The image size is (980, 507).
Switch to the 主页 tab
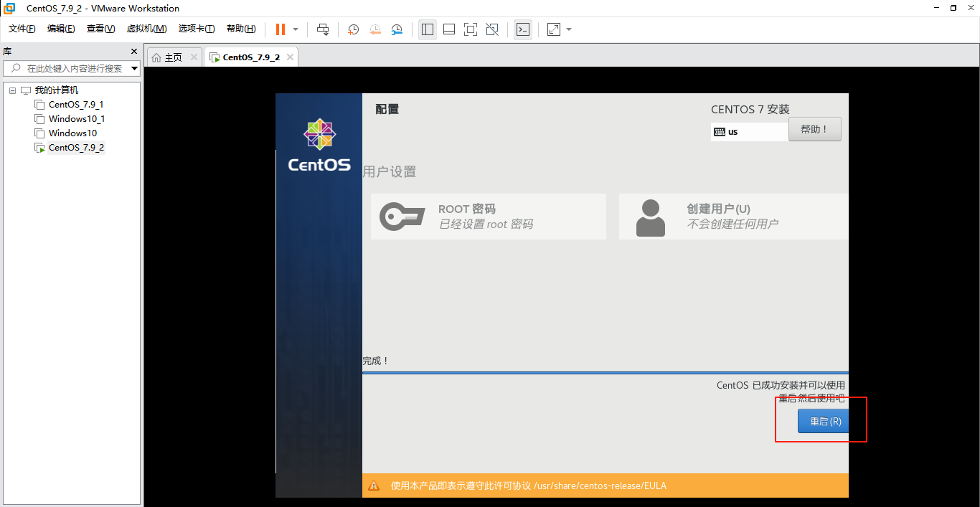(172, 56)
